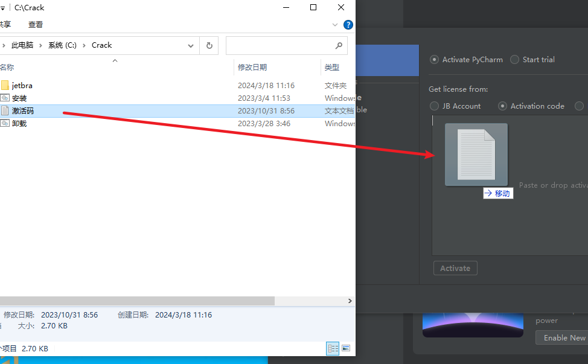Select the Activate PyCharm radio option
This screenshot has height=364, width=588.
[434, 60]
